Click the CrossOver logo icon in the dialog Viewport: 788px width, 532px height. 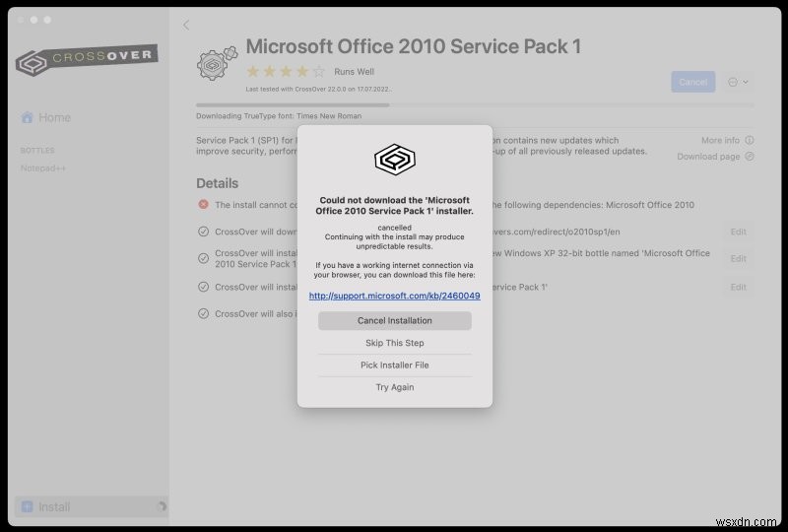pyautogui.click(x=395, y=160)
